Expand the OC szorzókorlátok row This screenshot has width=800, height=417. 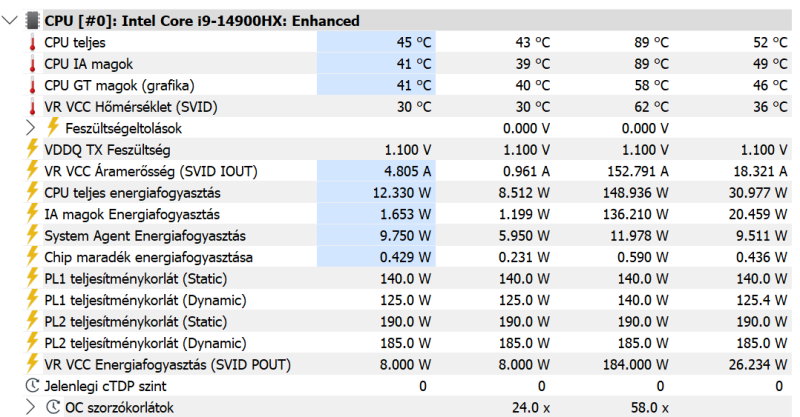[x=31, y=407]
